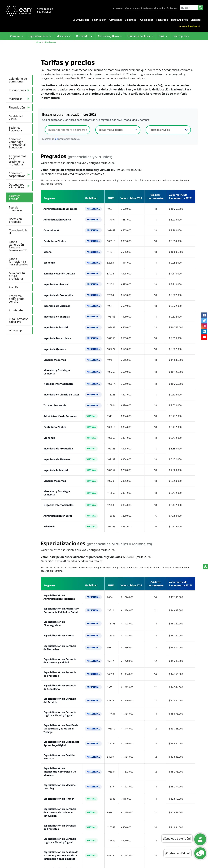Click the Buscar por nombre del programa field

(x=67, y=130)
